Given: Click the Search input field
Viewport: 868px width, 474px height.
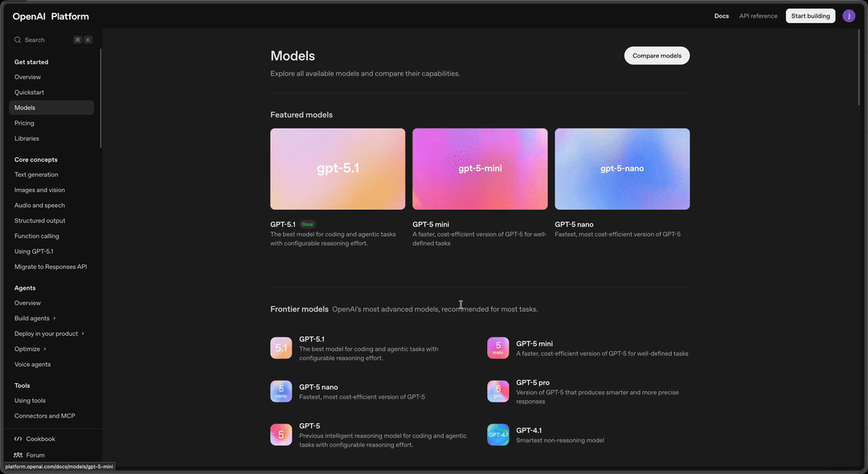Looking at the screenshot, I should click(51, 39).
